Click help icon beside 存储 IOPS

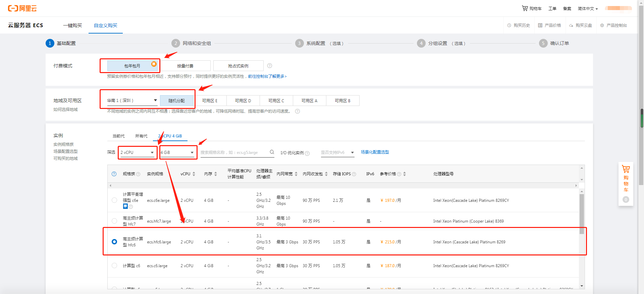click(354, 174)
